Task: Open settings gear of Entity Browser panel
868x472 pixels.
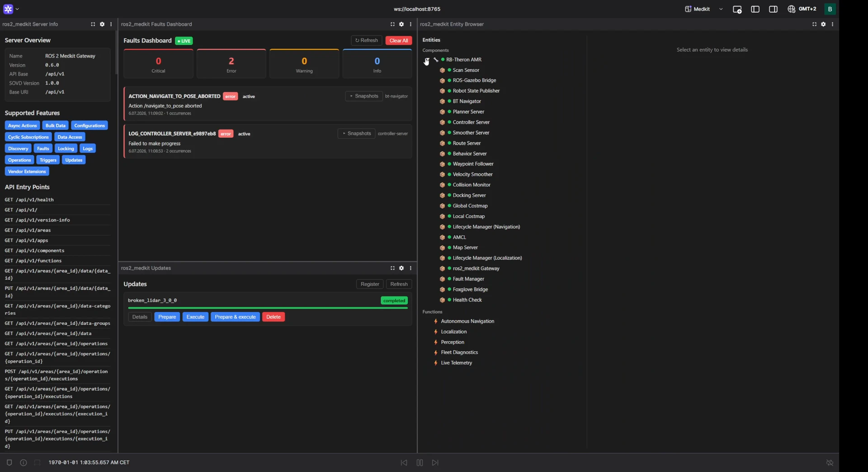Action: coord(823,24)
